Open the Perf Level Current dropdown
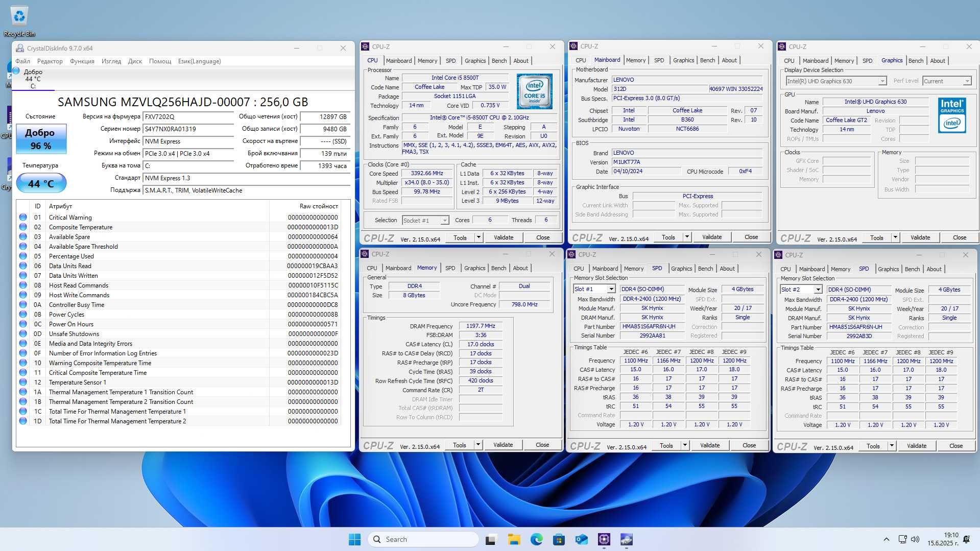 (947, 81)
